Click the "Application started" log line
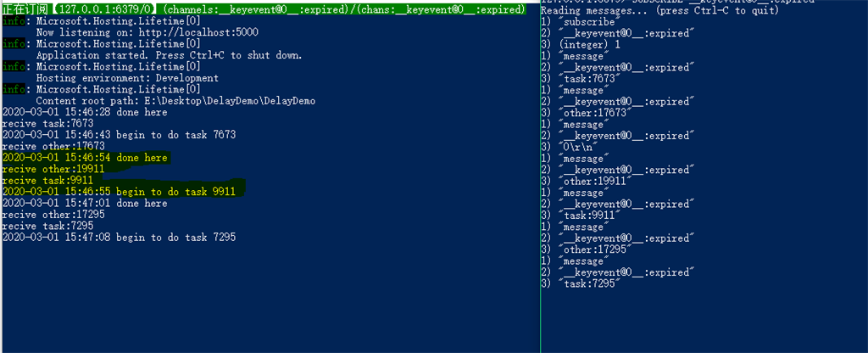Image resolution: width=868 pixels, height=353 pixels. pos(169,55)
